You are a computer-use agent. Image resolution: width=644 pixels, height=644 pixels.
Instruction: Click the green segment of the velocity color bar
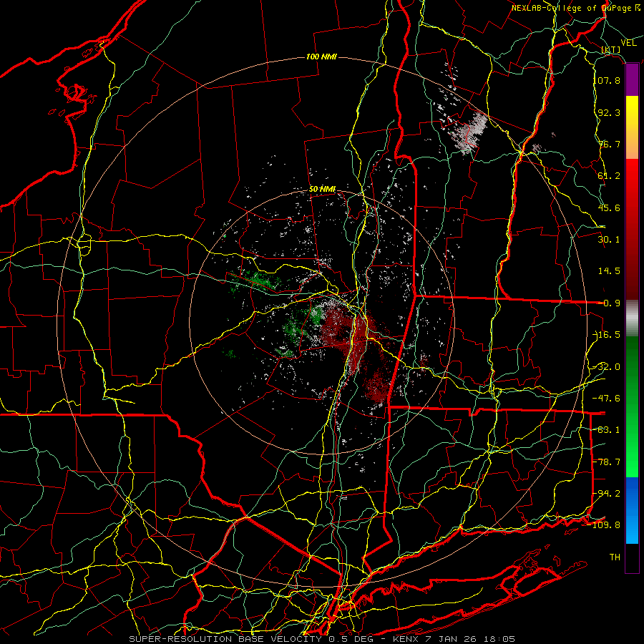coord(632,406)
